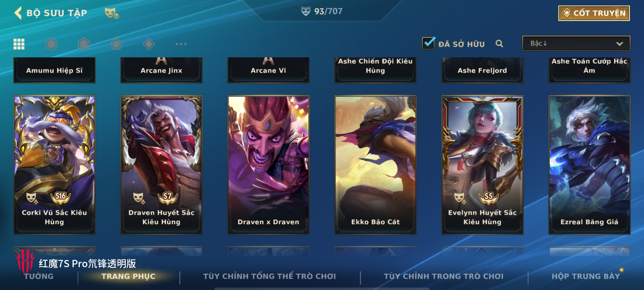Expand sort options with the chevron arrow

click(x=619, y=44)
